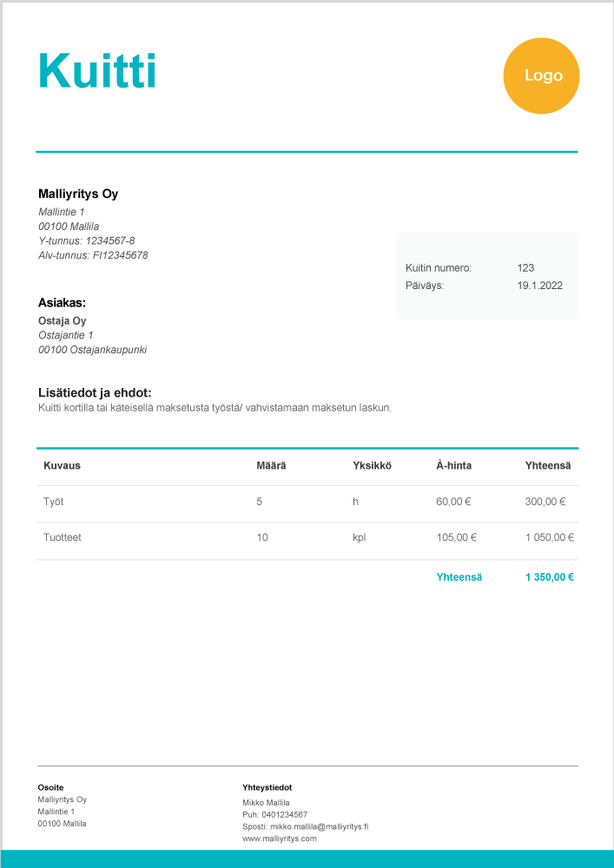Open the www.malliyritys.com website link
Viewport: 614px width, 868px height.
pyautogui.click(x=280, y=838)
